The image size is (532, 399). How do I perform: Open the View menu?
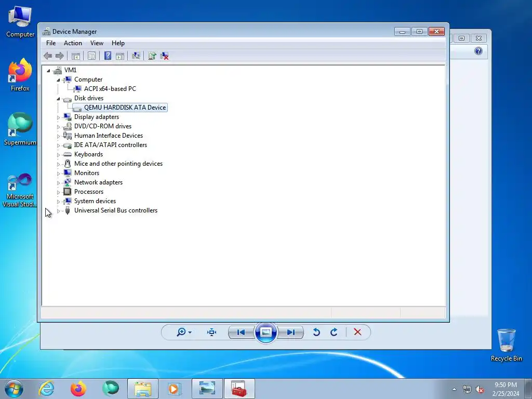(x=97, y=43)
